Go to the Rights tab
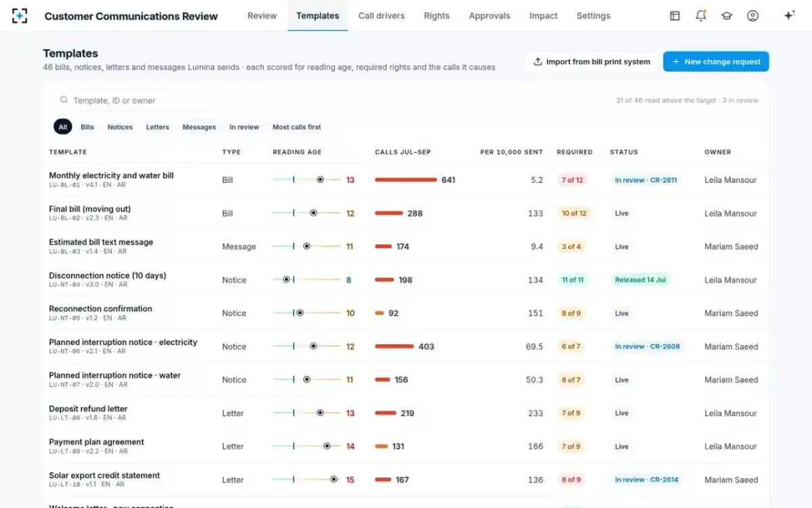 point(436,16)
